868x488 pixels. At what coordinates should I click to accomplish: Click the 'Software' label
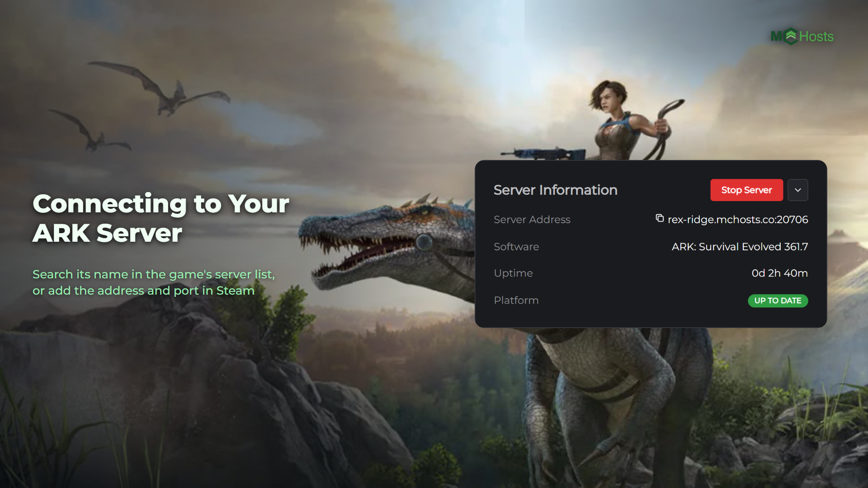coord(516,247)
